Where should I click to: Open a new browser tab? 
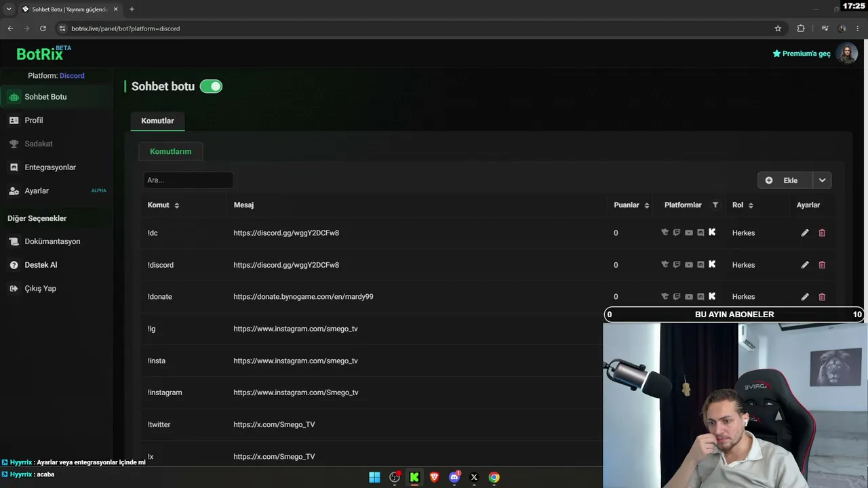[132, 9]
